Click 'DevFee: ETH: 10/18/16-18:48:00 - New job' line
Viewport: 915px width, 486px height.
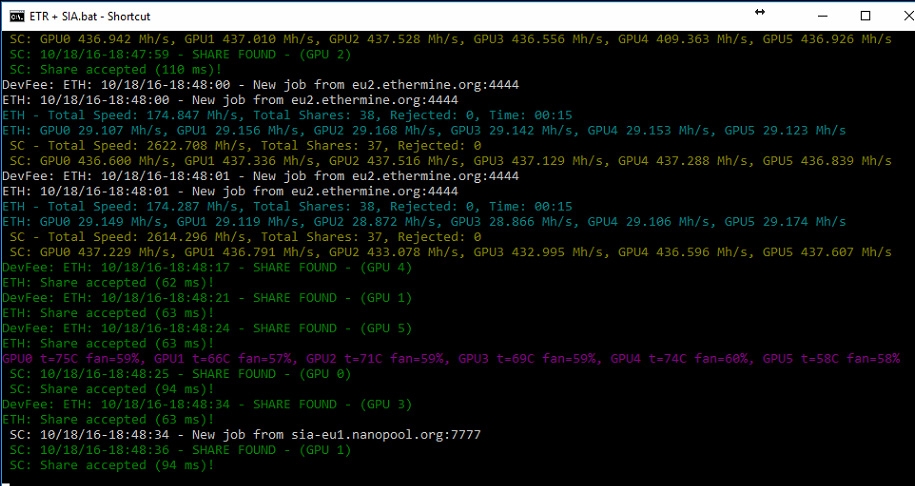pyautogui.click(x=260, y=85)
